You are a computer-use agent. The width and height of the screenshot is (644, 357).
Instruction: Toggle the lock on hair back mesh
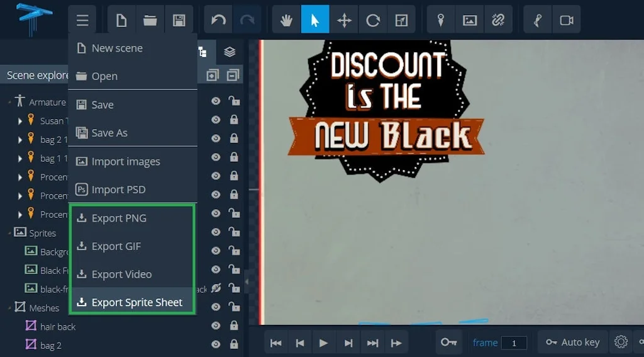pyautogui.click(x=234, y=326)
